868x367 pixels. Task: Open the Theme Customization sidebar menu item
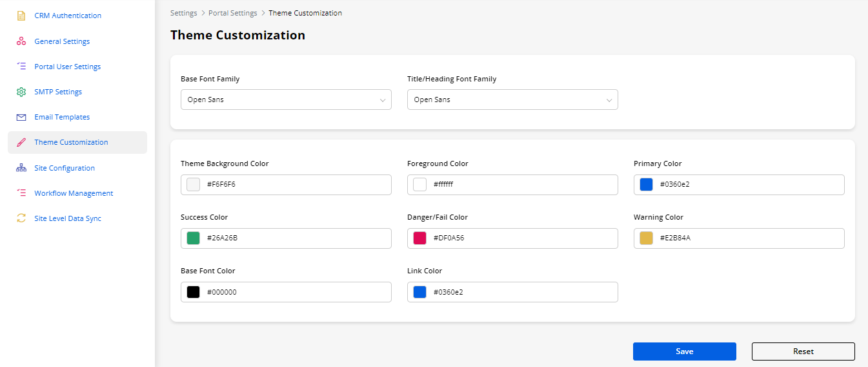point(71,142)
